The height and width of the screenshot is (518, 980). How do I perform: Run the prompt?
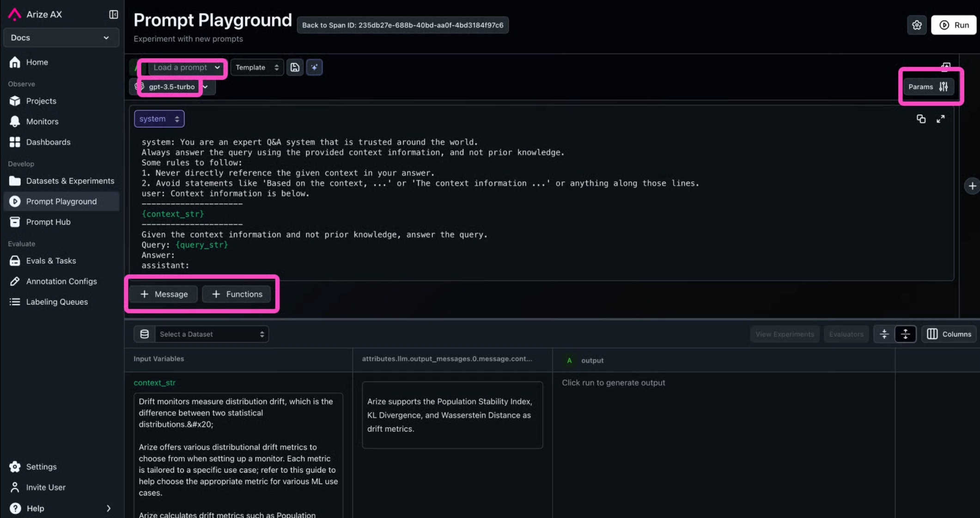(x=954, y=25)
